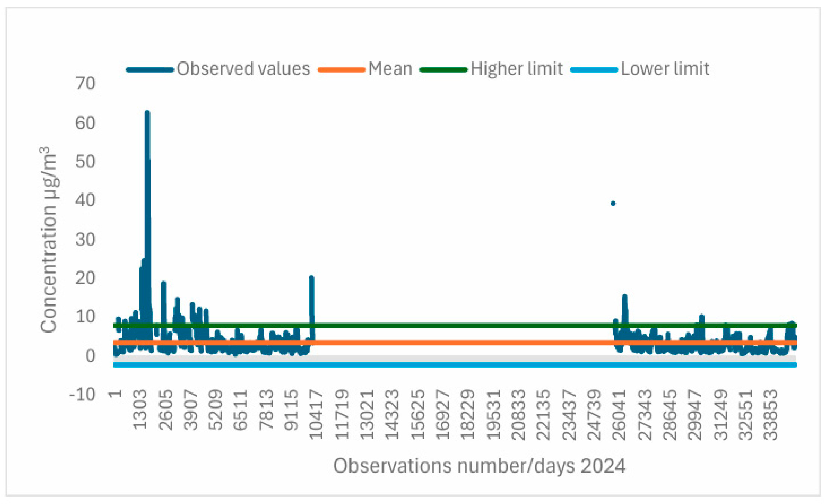Select the y-axis title Concentration µg/m³

[x=49, y=240]
